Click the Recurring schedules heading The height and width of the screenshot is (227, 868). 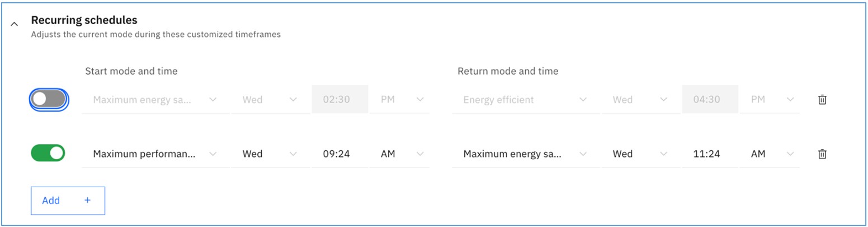[84, 20]
